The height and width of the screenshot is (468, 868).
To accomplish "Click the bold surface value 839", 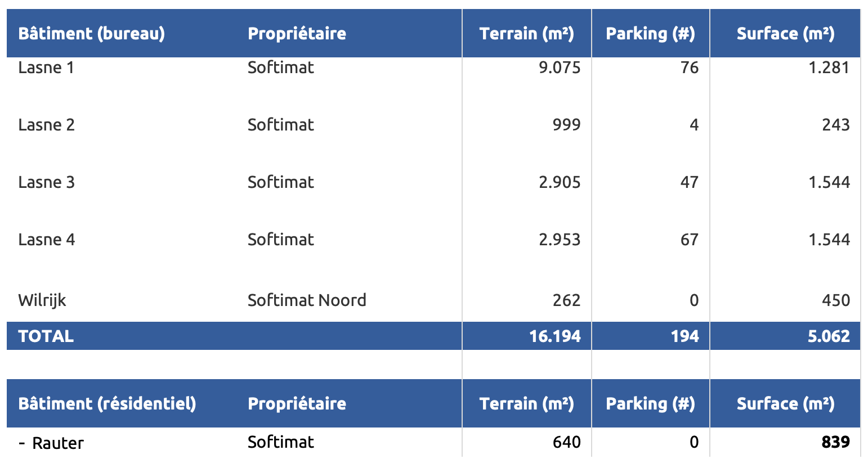I will click(835, 442).
